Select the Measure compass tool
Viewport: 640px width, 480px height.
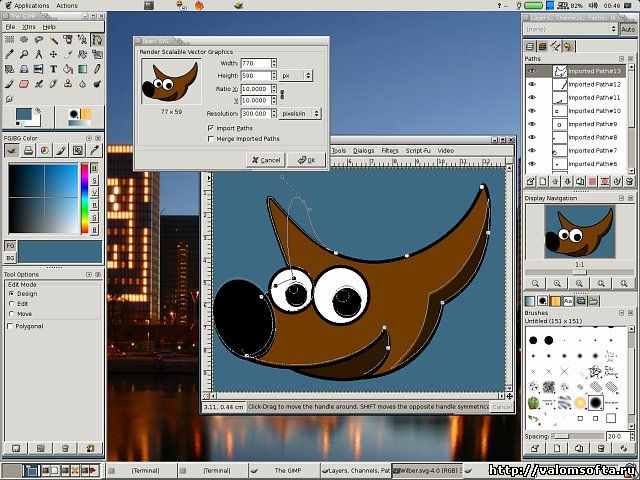click(39, 54)
